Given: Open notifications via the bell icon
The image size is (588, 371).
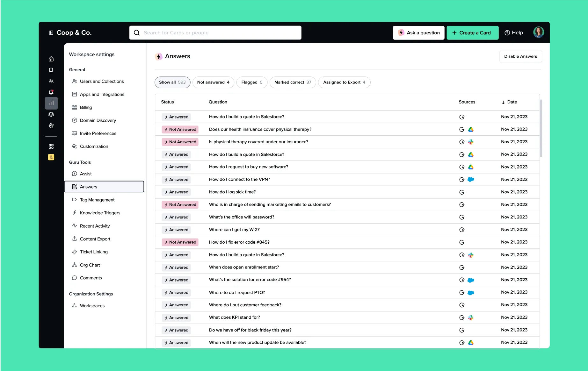Looking at the screenshot, I should pos(51,92).
